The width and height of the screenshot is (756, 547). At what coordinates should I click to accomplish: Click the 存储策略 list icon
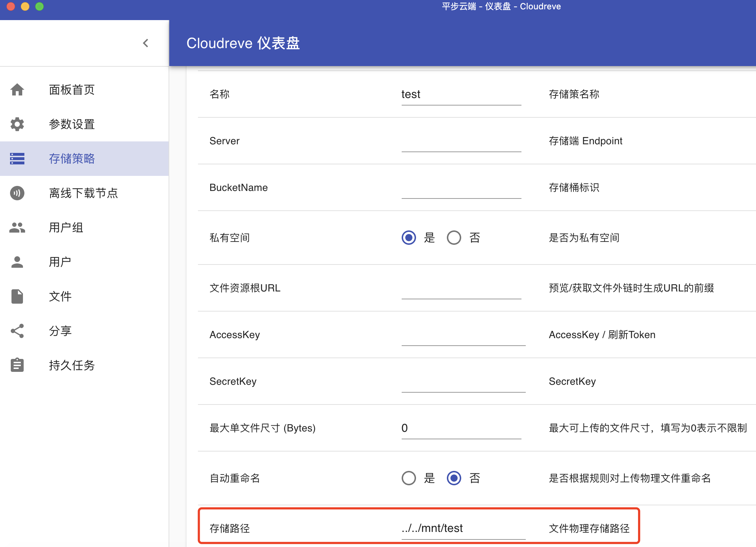[17, 159]
